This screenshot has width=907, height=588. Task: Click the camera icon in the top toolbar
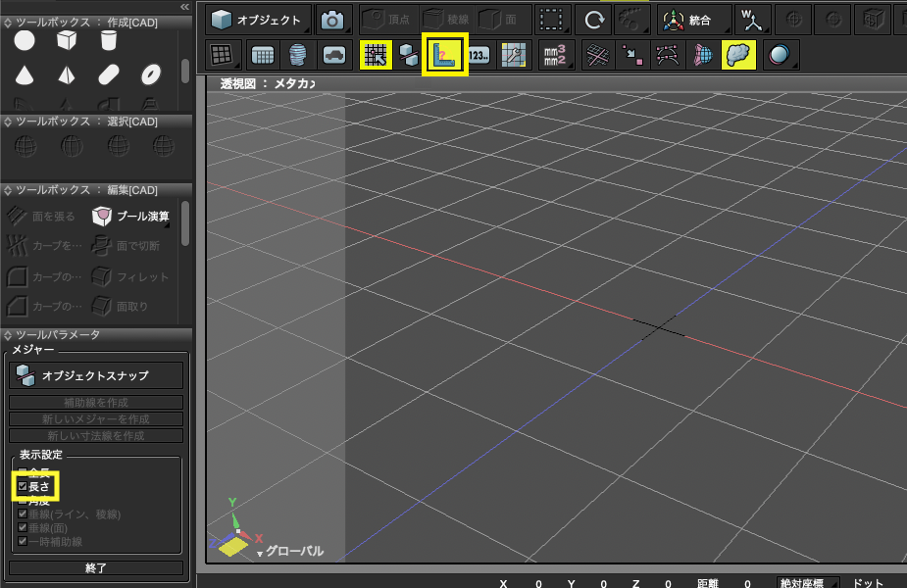point(332,21)
